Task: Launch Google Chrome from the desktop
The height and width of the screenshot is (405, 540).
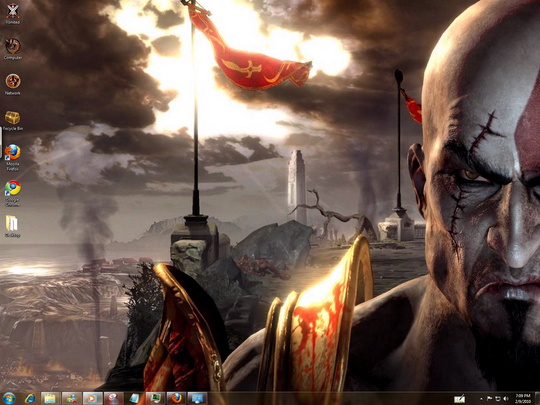Action: tap(13, 193)
